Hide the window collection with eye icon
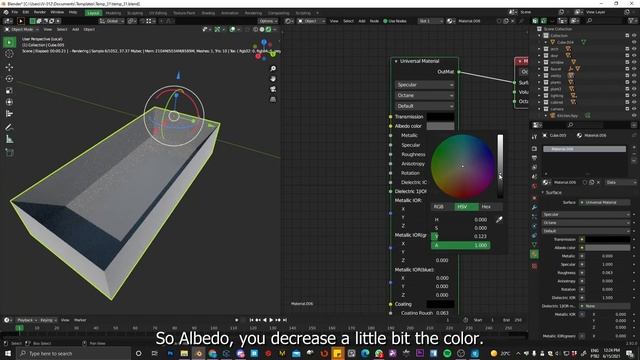 [634, 62]
